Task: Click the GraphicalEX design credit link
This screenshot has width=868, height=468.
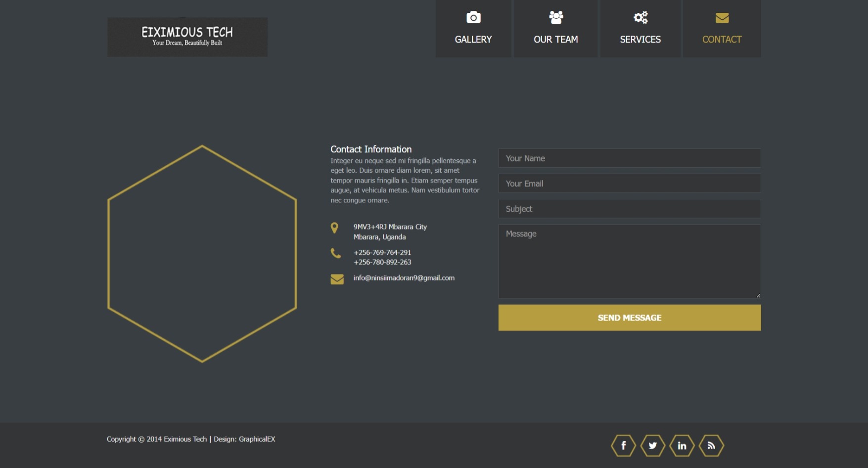Action: coord(257,439)
